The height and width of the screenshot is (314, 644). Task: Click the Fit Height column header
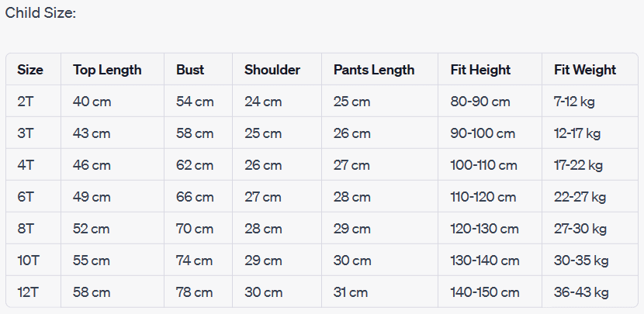click(x=480, y=70)
